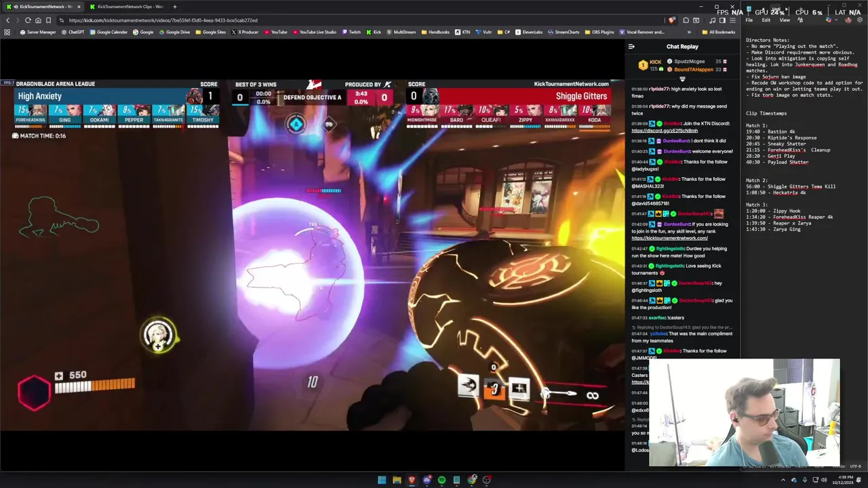
Task: Collapse the Chat Replay panel
Action: (631, 47)
